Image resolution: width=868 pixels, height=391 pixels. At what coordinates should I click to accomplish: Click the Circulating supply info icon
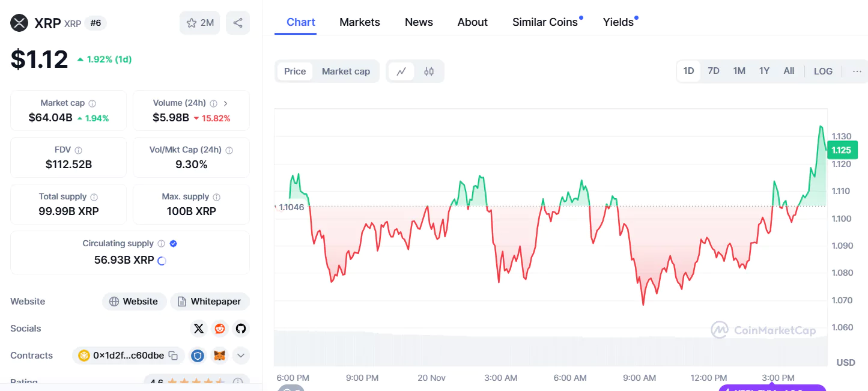[x=161, y=244]
